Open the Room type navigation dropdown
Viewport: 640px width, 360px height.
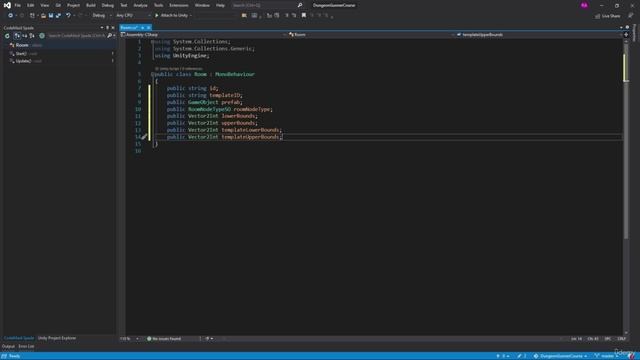click(371, 35)
